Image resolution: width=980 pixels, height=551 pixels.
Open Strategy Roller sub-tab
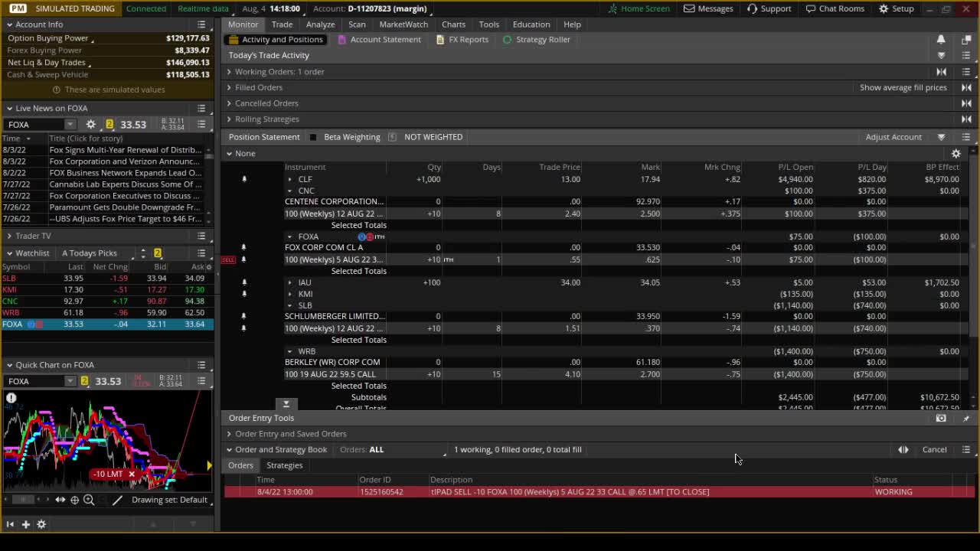tap(536, 40)
